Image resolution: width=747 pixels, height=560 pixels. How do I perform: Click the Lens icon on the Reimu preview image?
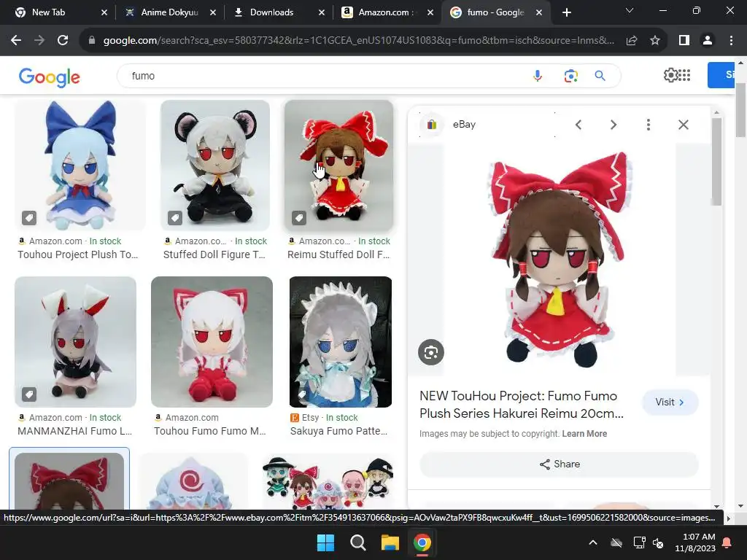pyautogui.click(x=430, y=352)
